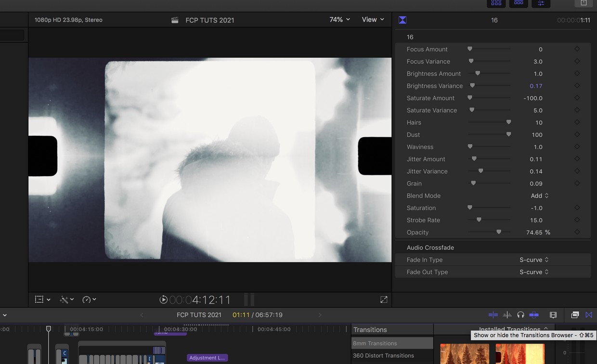The width and height of the screenshot is (597, 364).
Task: Change Blend Mode from Add
Action: pos(539,195)
